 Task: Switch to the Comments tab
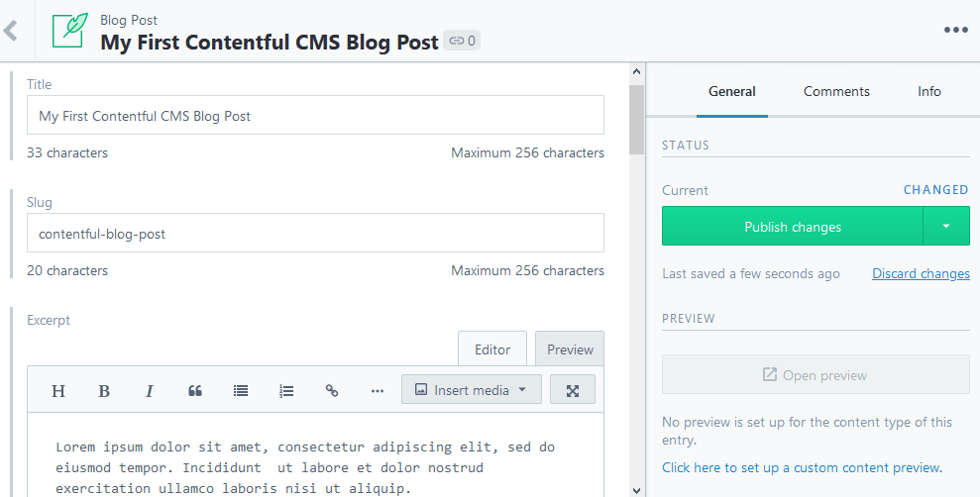(836, 91)
